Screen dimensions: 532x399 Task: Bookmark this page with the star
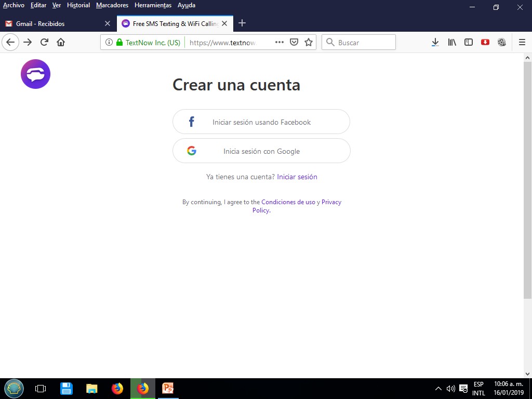[x=309, y=42]
